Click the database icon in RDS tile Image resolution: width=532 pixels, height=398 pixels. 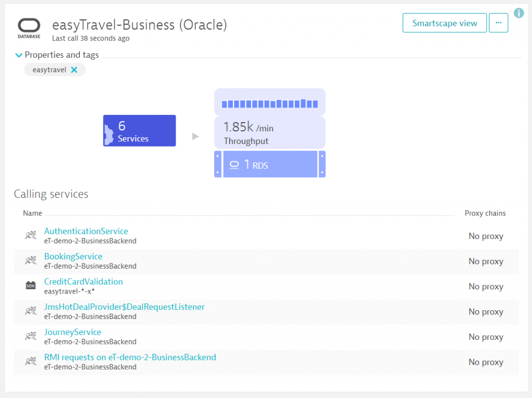point(234,165)
